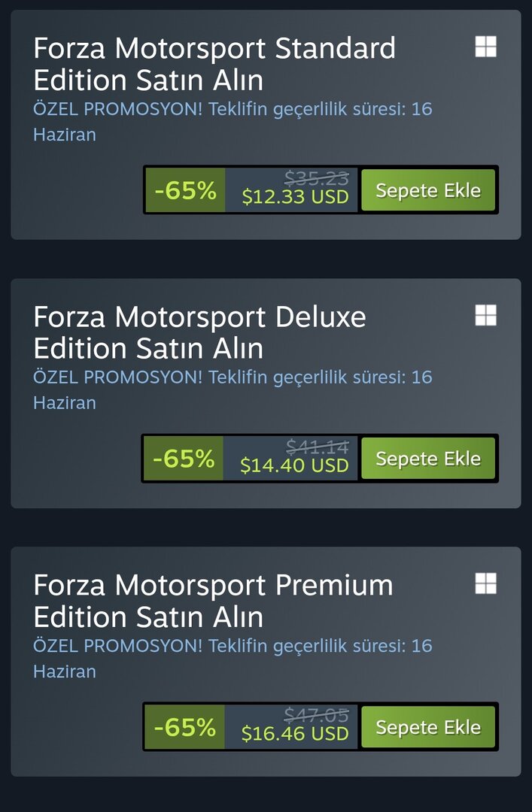The height and width of the screenshot is (812, 532).
Task: Click the $12.33 USD discounted price
Action: [295, 197]
